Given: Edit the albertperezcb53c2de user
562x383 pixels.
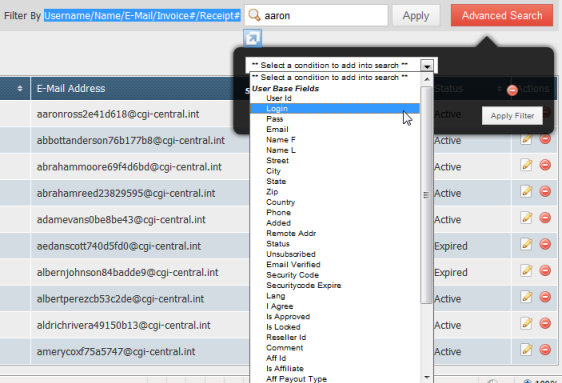Looking at the screenshot, I should [526, 297].
